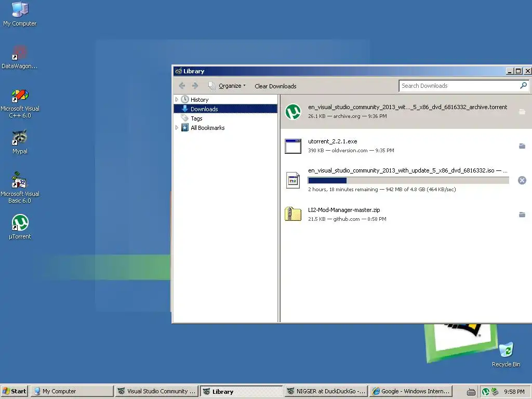
Task: Select the My Computer desktop icon
Action: pos(20,14)
